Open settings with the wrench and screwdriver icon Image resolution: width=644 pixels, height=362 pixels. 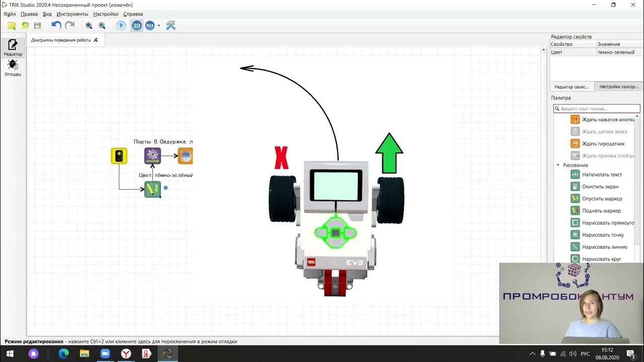tap(171, 25)
